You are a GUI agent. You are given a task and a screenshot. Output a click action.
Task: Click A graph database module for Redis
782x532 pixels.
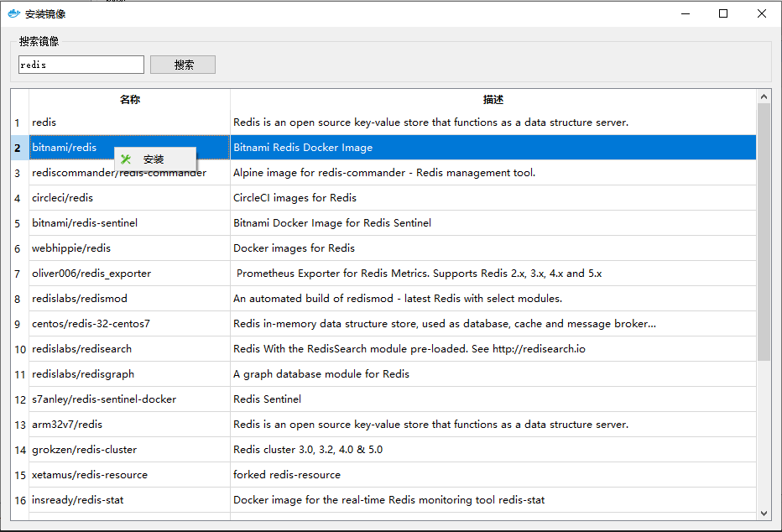pos(493,374)
